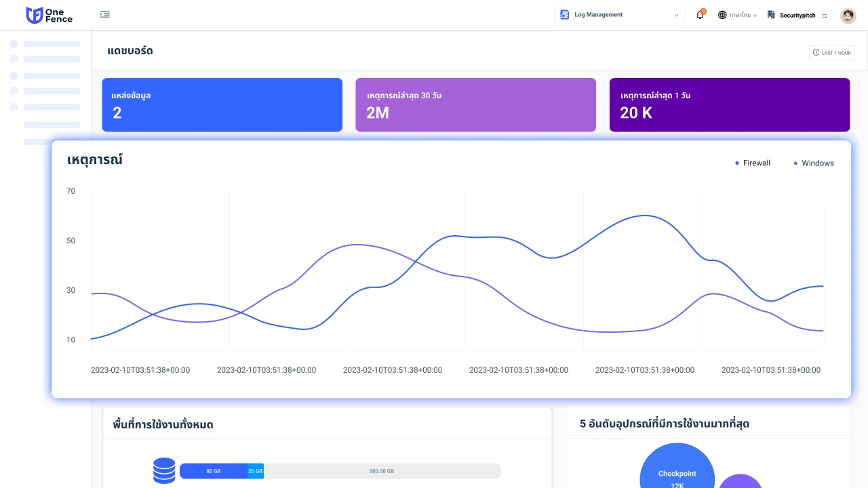The image size is (868, 488).
Task: Open the Log Management module dropdown
Action: pos(620,15)
